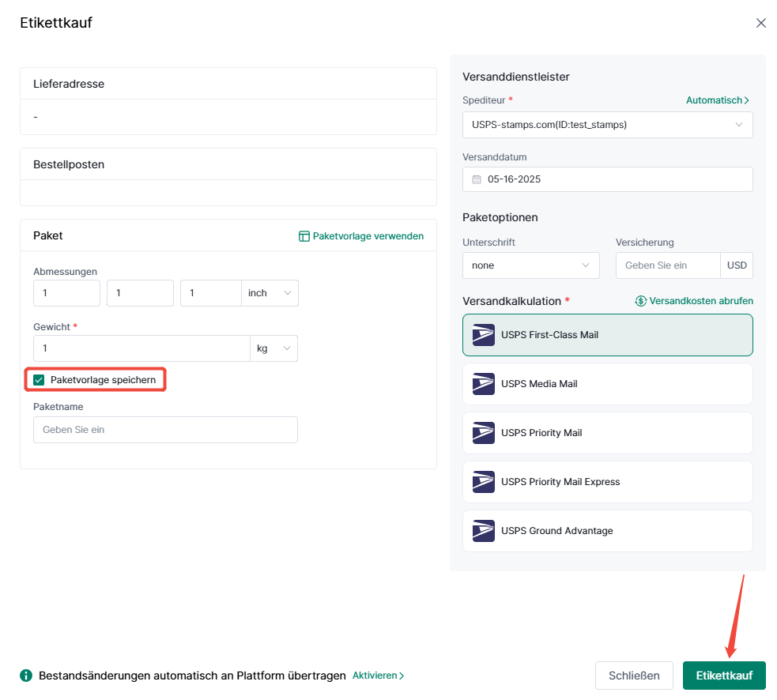Viewport: 777px width, 700px height.
Task: Click the Aktivieren link
Action: (378, 676)
